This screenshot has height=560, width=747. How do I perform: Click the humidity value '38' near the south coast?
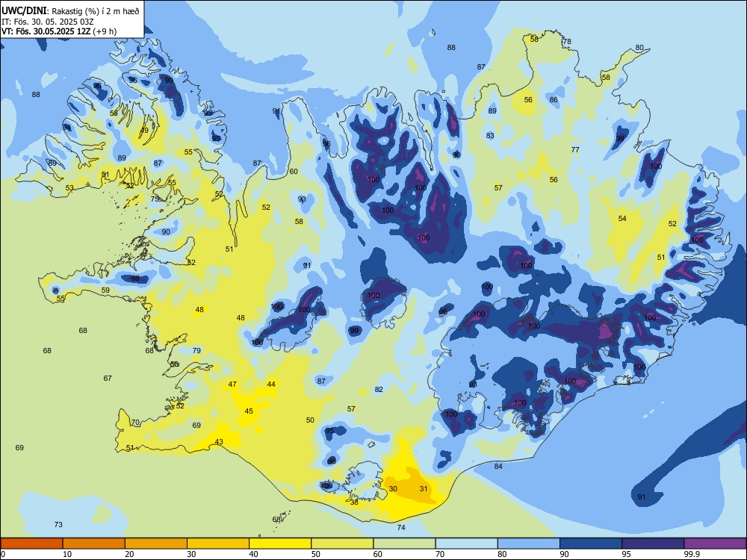point(354,502)
